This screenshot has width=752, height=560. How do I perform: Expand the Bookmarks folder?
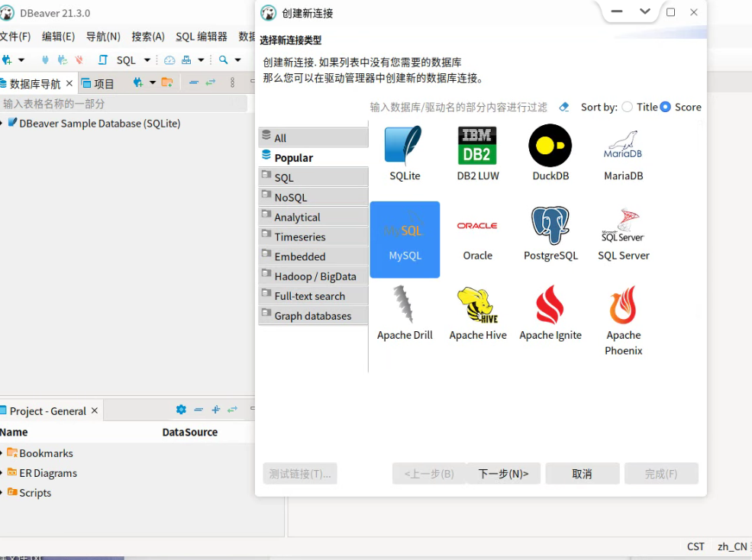[x=2, y=453]
